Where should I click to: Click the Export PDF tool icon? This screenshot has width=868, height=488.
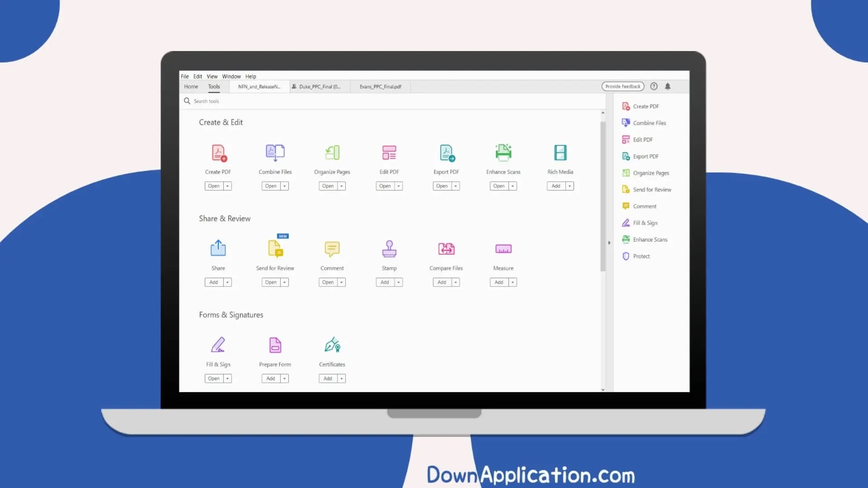click(447, 153)
